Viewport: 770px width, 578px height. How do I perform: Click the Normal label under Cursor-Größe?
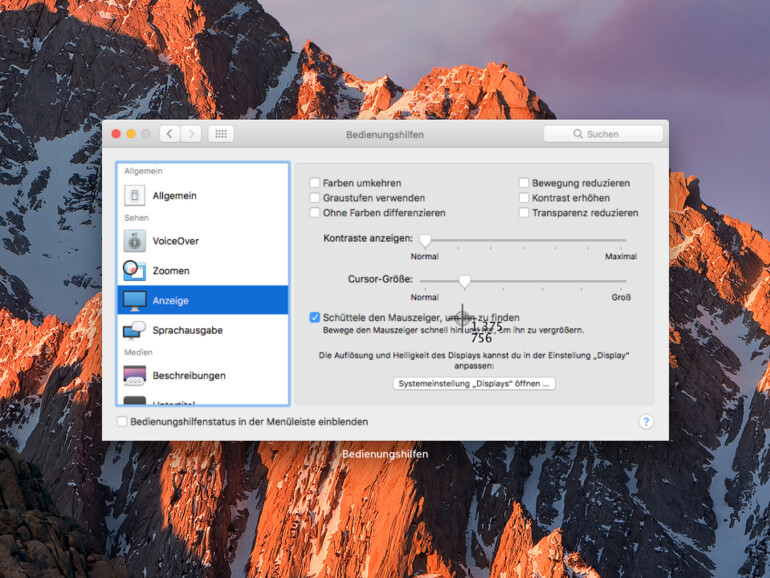point(425,297)
